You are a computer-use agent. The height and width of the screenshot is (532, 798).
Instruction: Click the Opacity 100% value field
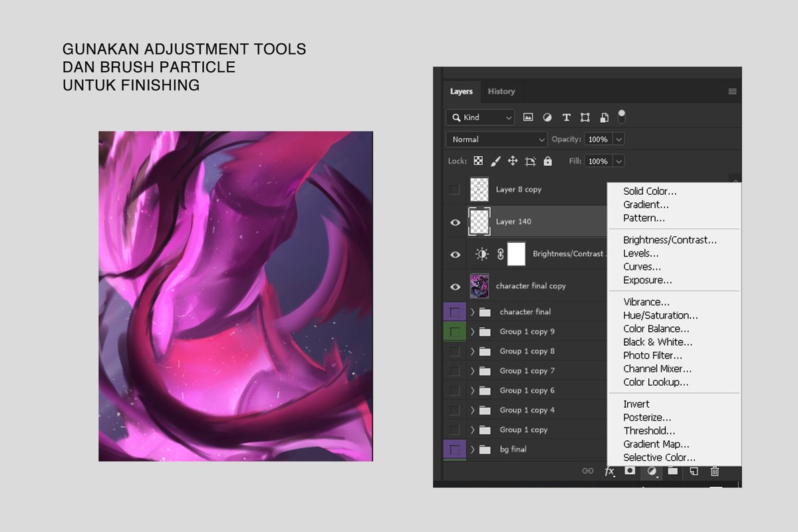tap(598, 140)
